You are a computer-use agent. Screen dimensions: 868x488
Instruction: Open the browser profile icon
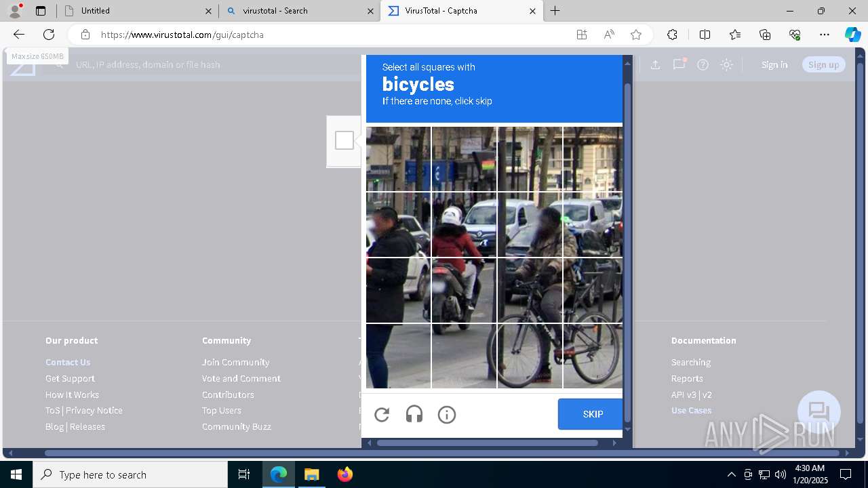coord(15,10)
